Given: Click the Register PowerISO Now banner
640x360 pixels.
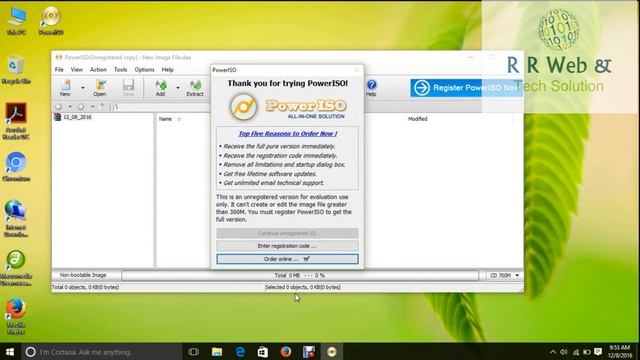Looking at the screenshot, I should point(466,88).
